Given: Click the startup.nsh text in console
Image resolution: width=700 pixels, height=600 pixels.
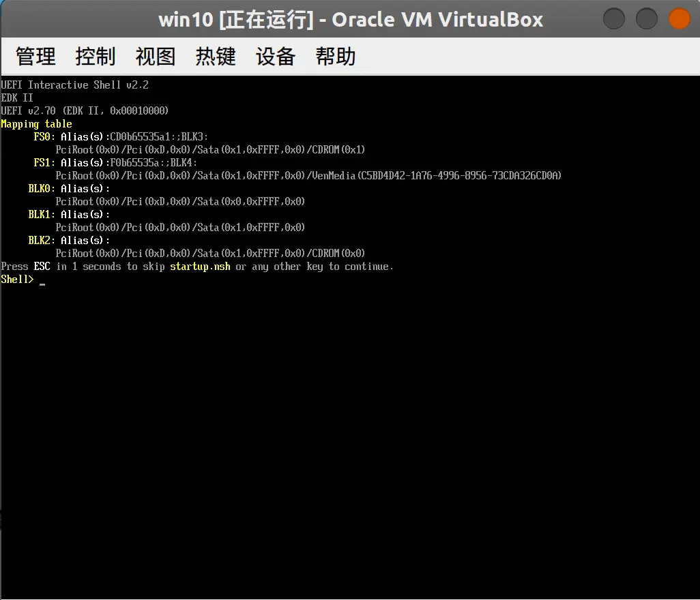Looking at the screenshot, I should pos(200,267).
